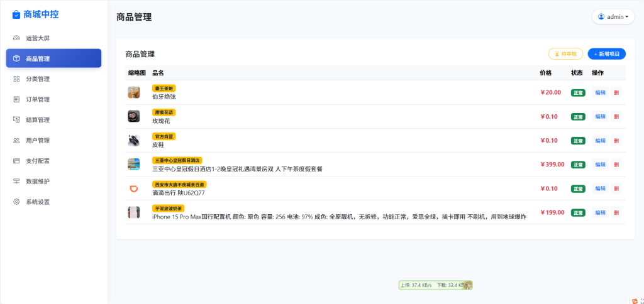This screenshot has width=644, height=304.
Task: Edit the iPhone 15 Pro Max product
Action: point(600,212)
